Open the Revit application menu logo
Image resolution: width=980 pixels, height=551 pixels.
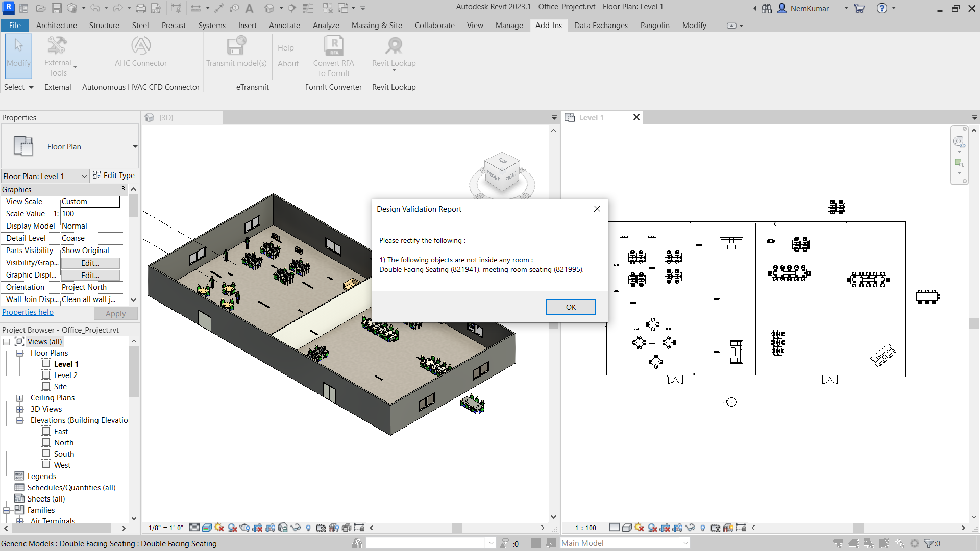click(9, 8)
